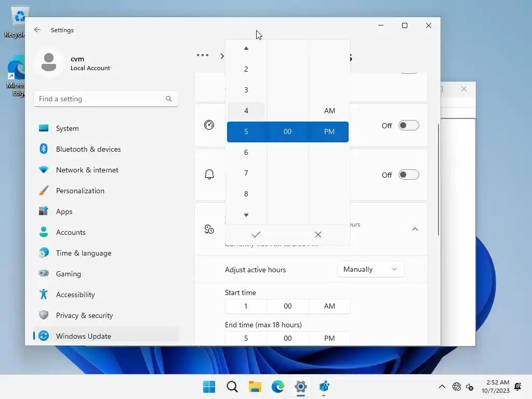The width and height of the screenshot is (532, 399).
Task: Click End time PM field
Action: click(x=329, y=338)
